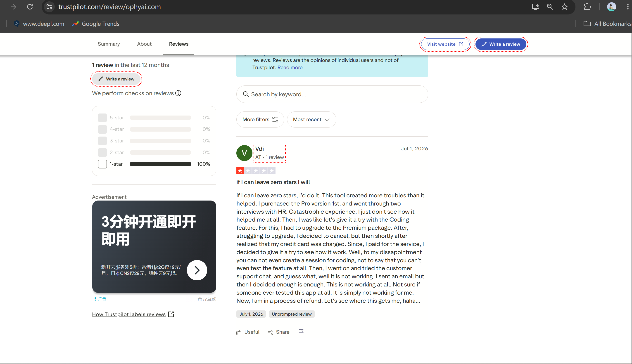Click the Visit website button
This screenshot has width=632, height=364.
[445, 44]
